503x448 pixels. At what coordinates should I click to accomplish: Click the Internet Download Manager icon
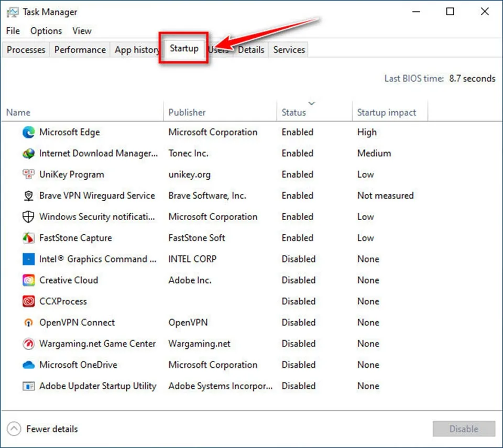pos(29,154)
